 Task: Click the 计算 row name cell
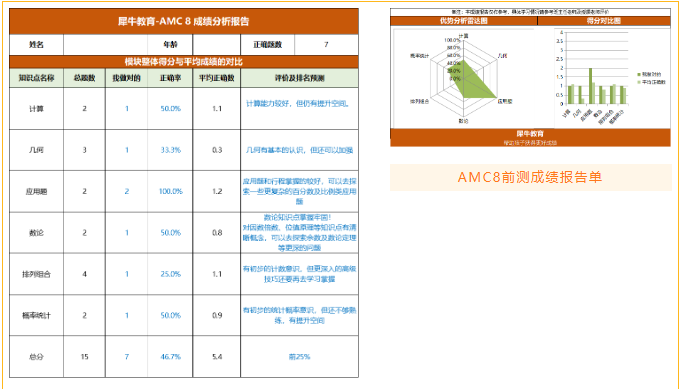click(x=36, y=108)
